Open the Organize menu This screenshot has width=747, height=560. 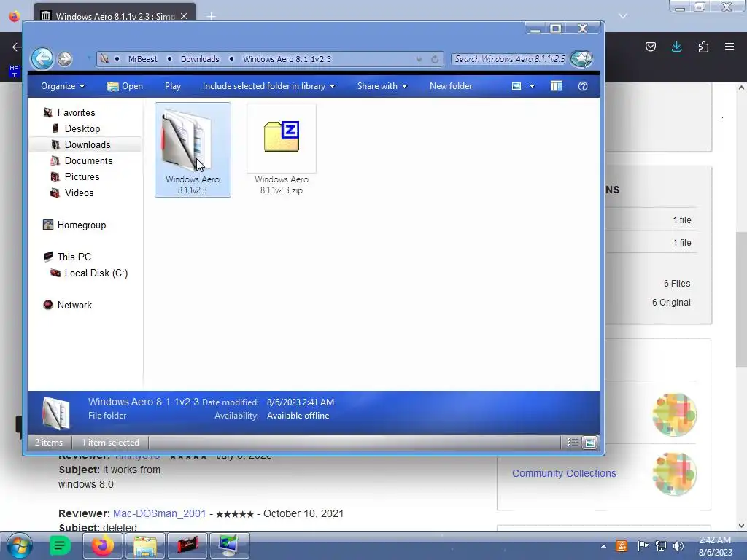(x=63, y=86)
